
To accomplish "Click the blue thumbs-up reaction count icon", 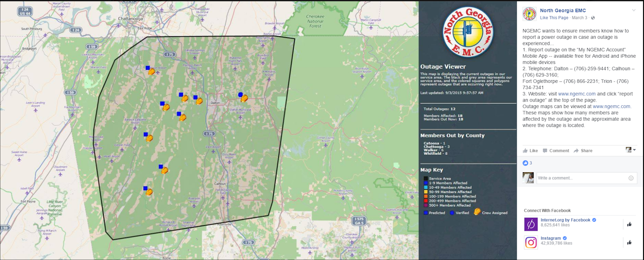I will point(525,163).
